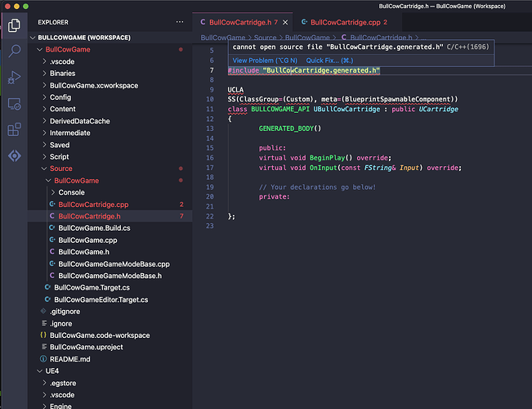Open the Extensions view icon
This screenshot has height=409, width=532.
[x=14, y=130]
